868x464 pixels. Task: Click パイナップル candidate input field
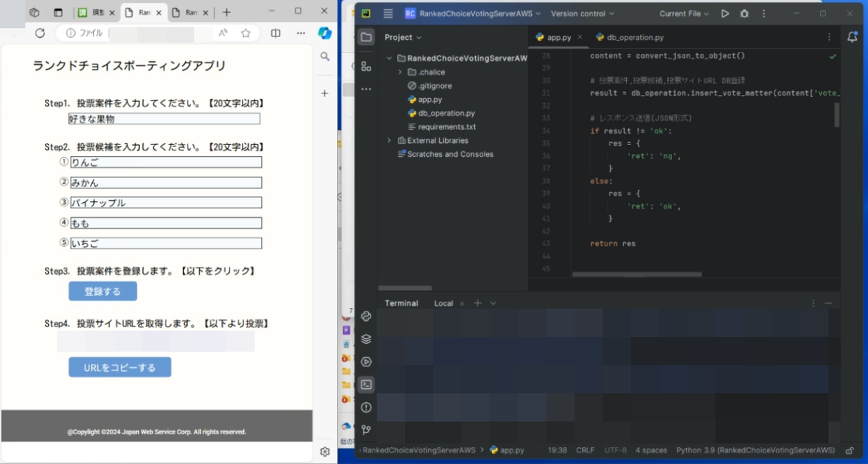coord(166,203)
